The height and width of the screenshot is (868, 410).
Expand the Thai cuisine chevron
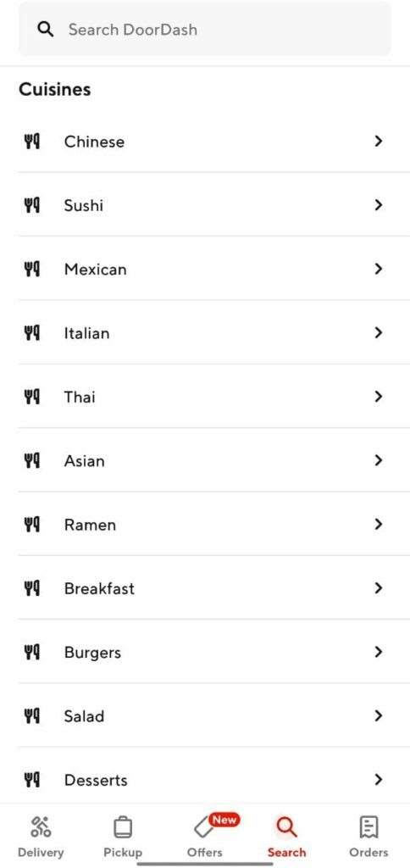click(379, 397)
